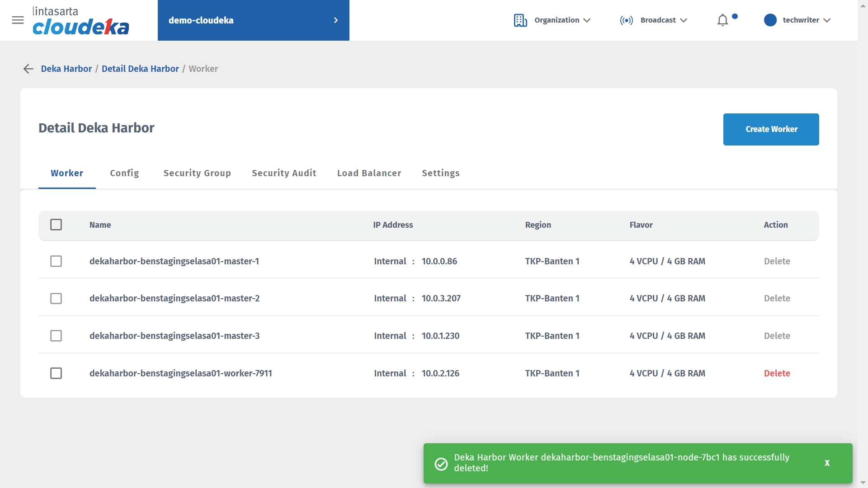Screen dimensions: 868x488
Task: Click IP address 10.0.0.86
Action: click(x=439, y=261)
